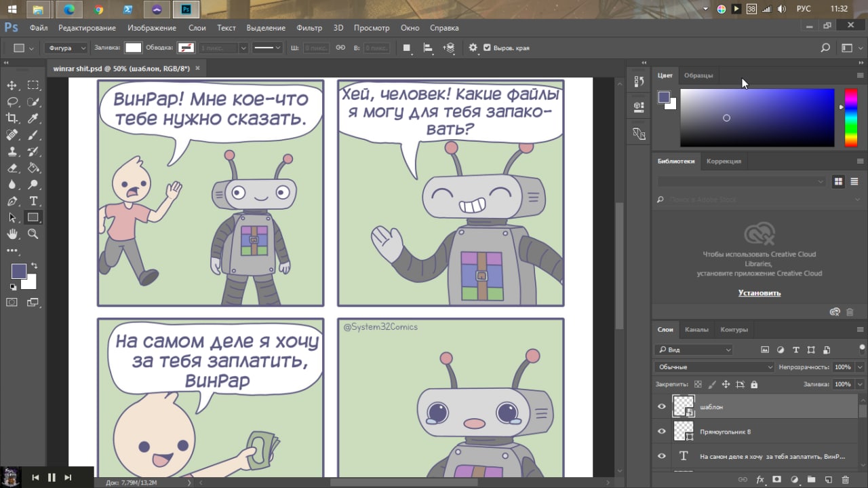Create a new layer icon
This screenshot has height=488, width=868.
828,479
